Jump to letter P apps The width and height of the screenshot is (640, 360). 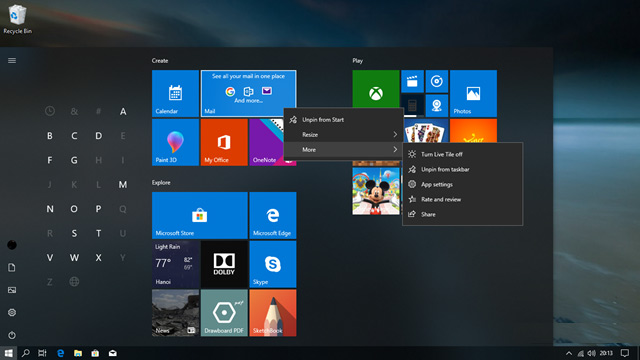click(98, 209)
